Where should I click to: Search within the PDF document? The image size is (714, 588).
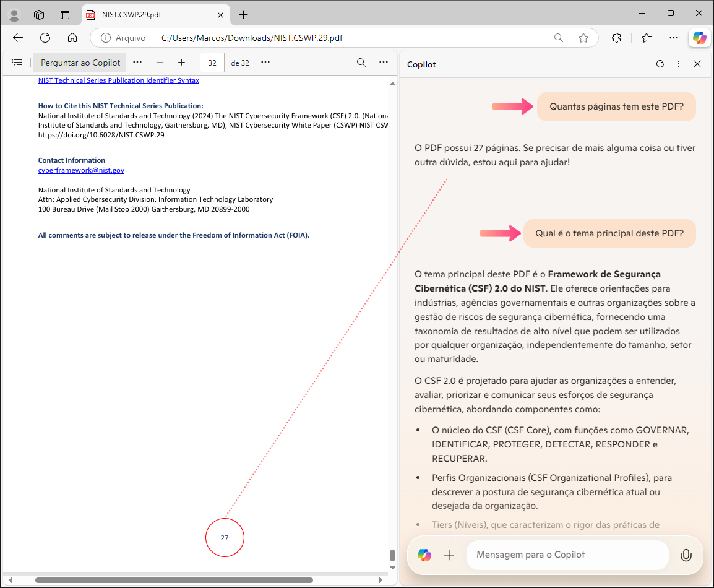361,63
